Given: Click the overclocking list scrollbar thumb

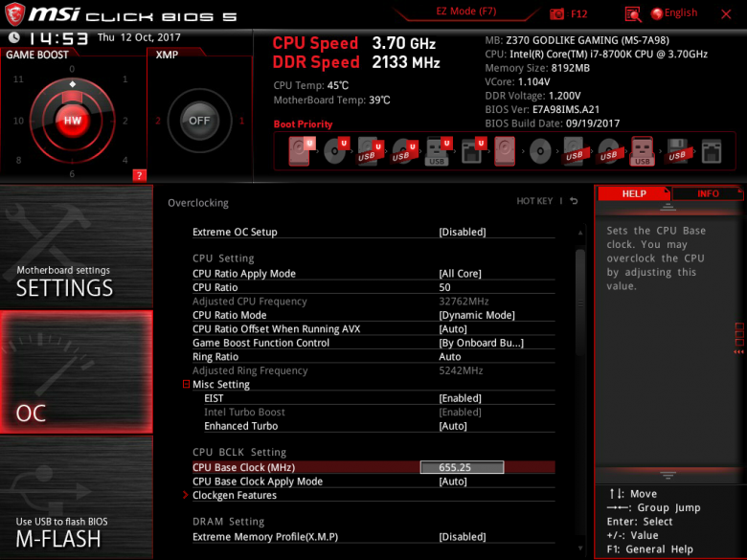Looking at the screenshot, I should (x=579, y=302).
